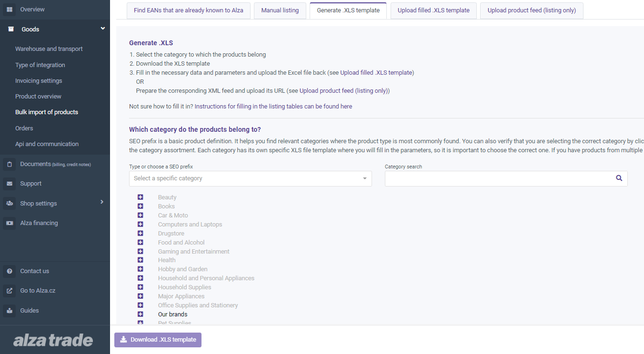
Task: Expand Food and Alcohol plus icon
Action: click(x=141, y=242)
